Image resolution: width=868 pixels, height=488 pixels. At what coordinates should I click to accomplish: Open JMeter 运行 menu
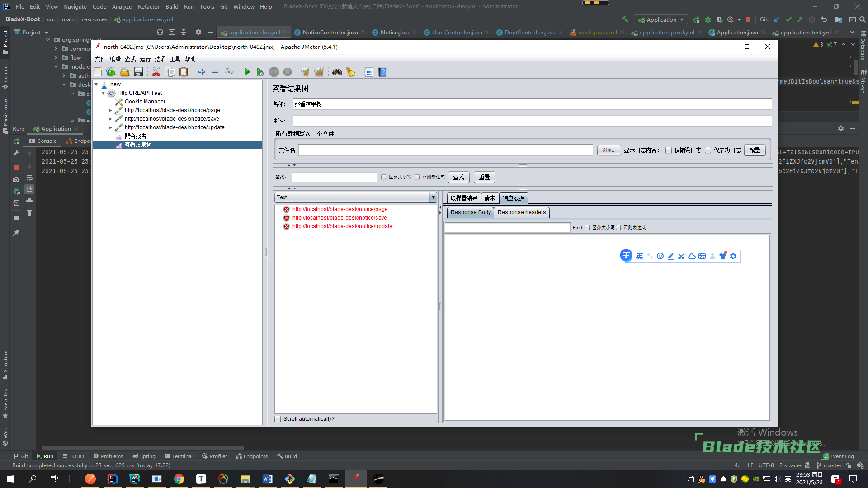click(145, 59)
